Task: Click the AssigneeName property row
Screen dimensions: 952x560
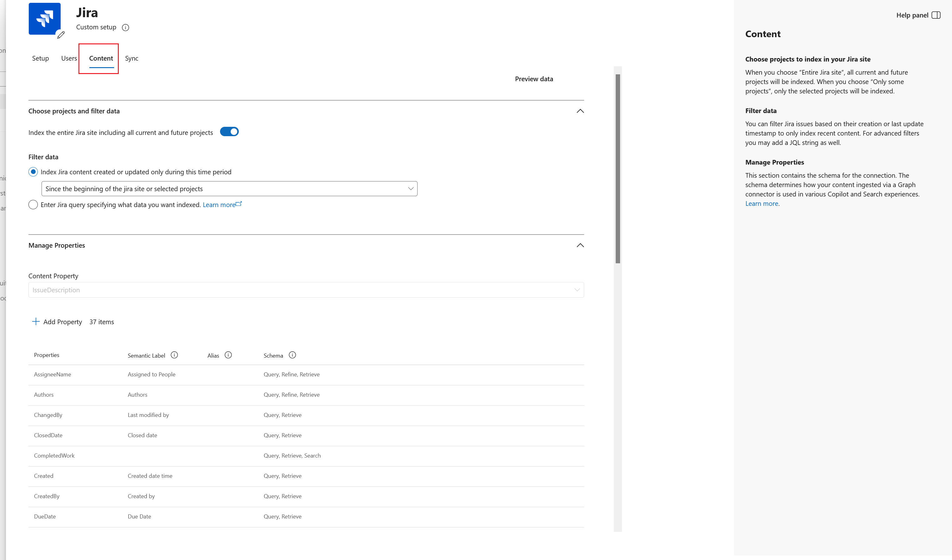Action: [306, 374]
